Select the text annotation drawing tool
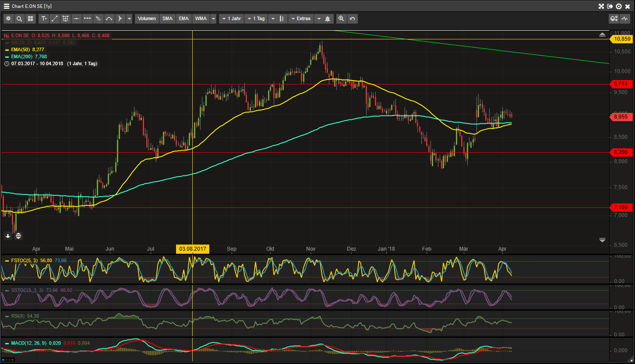Viewport: 635px width, 364px height. (x=44, y=19)
